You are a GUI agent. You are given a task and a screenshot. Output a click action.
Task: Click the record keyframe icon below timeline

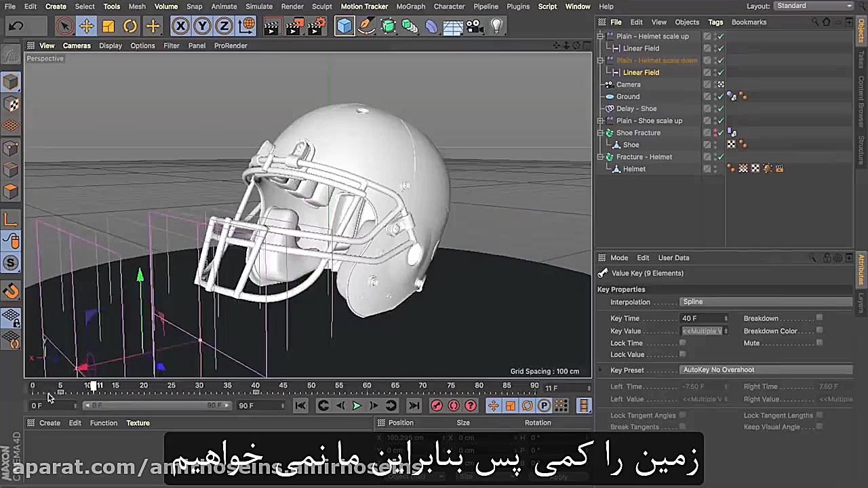[436, 405]
